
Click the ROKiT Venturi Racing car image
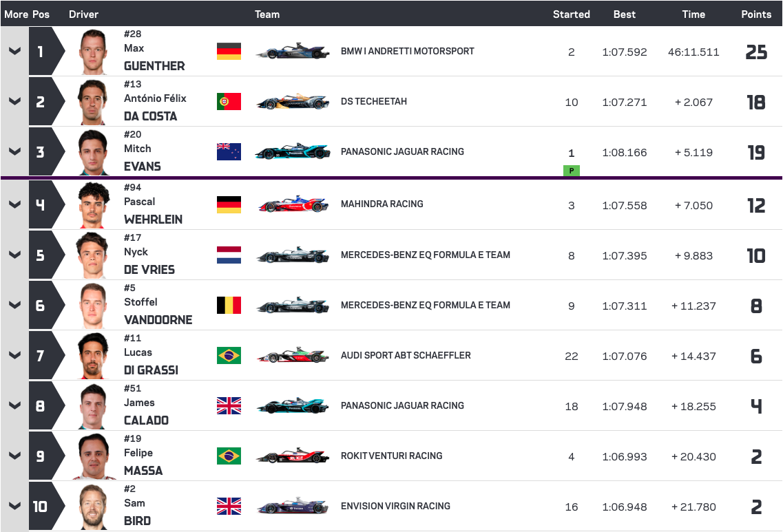tap(293, 456)
